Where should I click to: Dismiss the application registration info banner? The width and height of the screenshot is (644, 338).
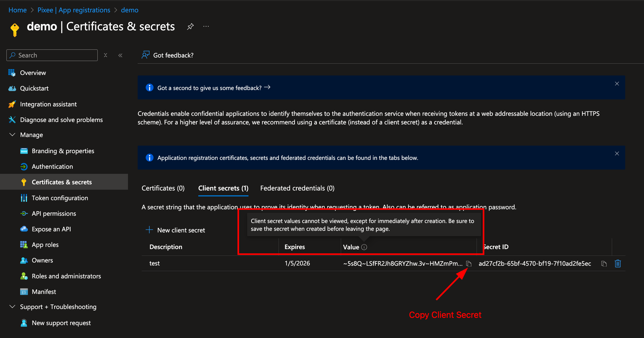[617, 153]
